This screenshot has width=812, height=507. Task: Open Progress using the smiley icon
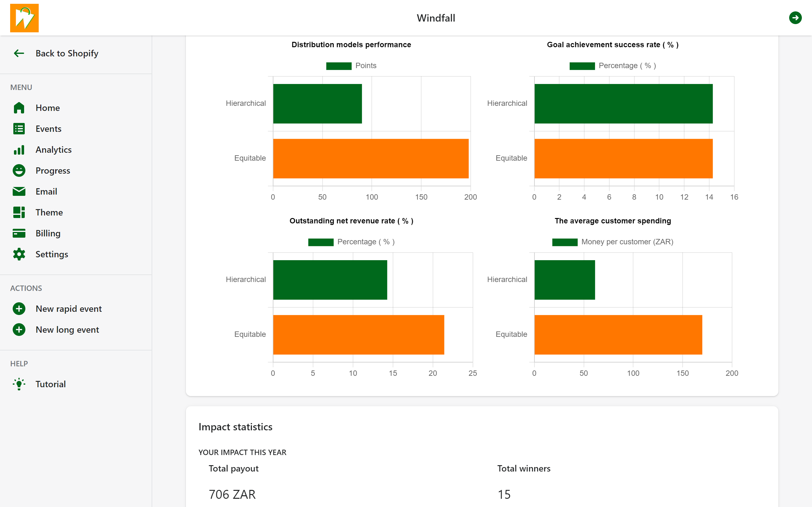[19, 170]
